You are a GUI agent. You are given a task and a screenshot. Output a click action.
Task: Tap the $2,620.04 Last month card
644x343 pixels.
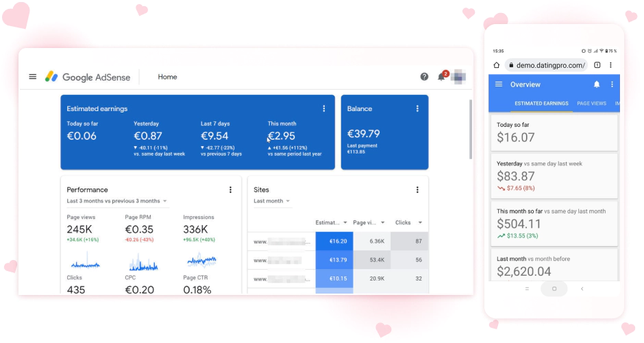click(554, 265)
